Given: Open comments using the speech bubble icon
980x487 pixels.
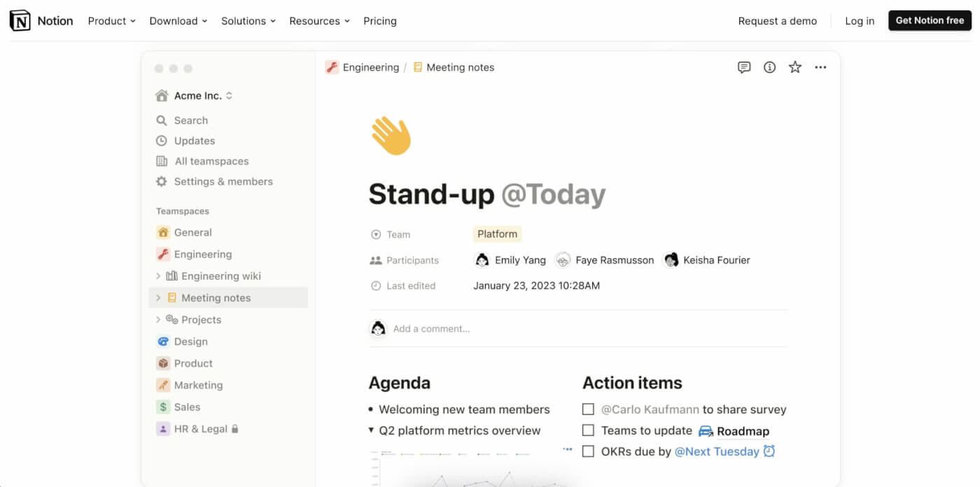Looking at the screenshot, I should click(x=744, y=66).
